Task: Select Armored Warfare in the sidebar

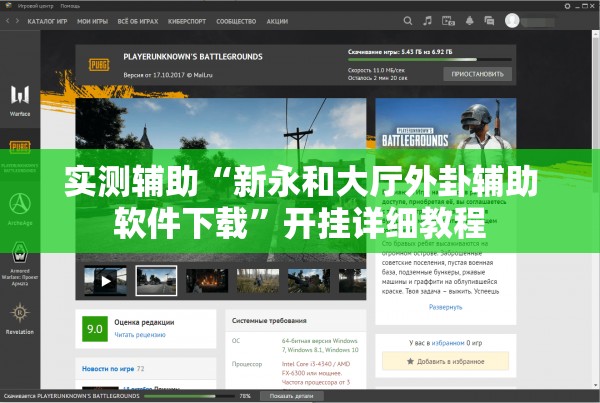Action: (20, 264)
